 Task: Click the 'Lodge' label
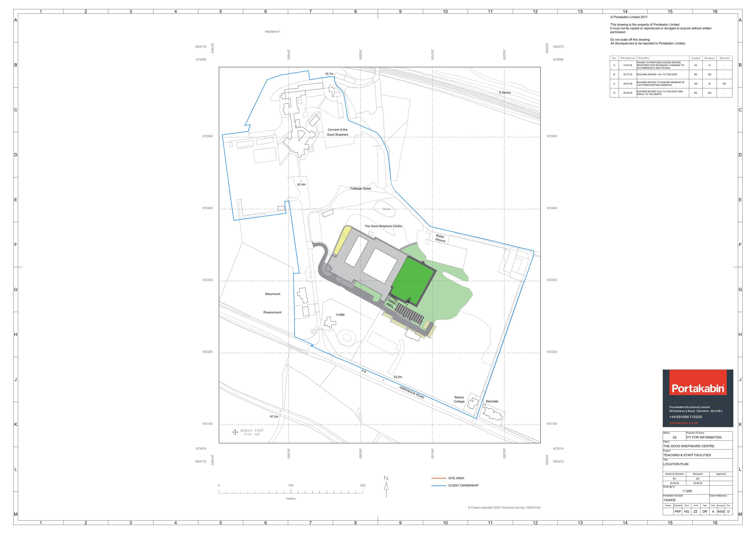click(340, 314)
